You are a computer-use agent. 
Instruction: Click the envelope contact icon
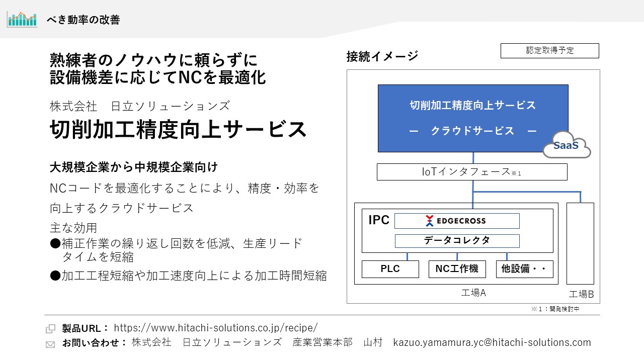click(51, 344)
